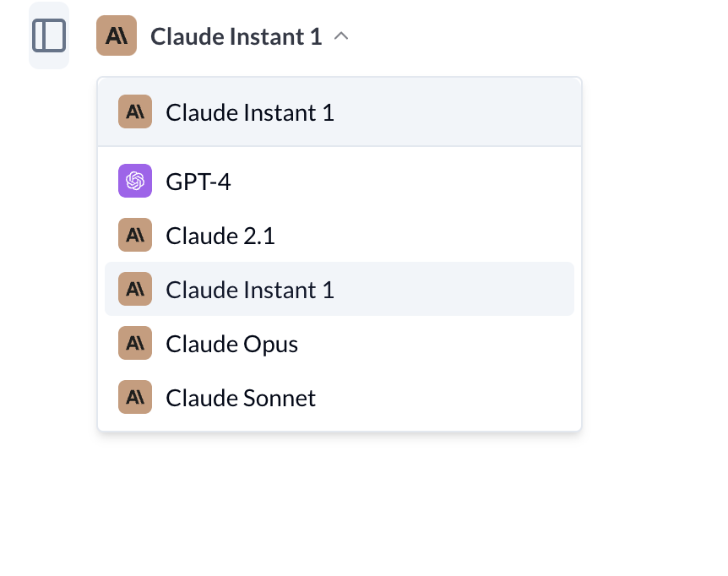
Task: Pick Claude Opus from the dropdown
Action: click(340, 343)
